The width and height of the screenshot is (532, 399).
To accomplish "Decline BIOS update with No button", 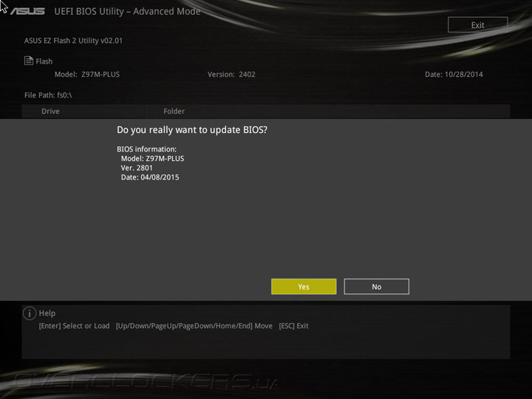I will (x=376, y=287).
